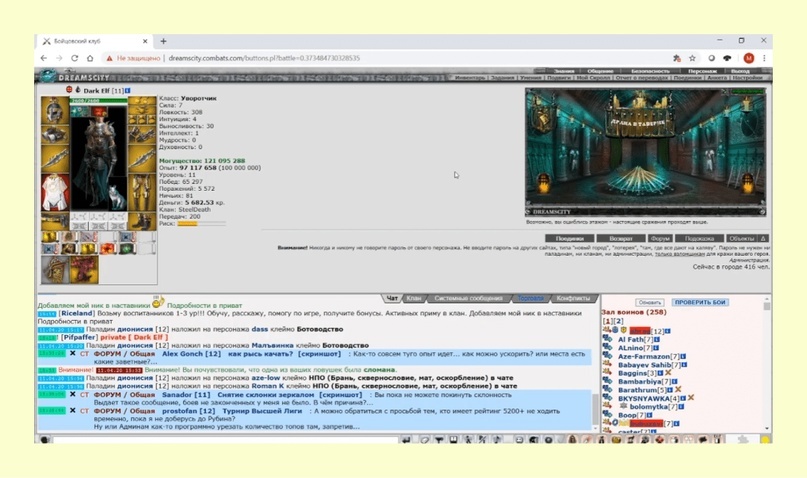This screenshot has height=478, width=807.
Task: Click the Обновить button
Action: click(649, 302)
